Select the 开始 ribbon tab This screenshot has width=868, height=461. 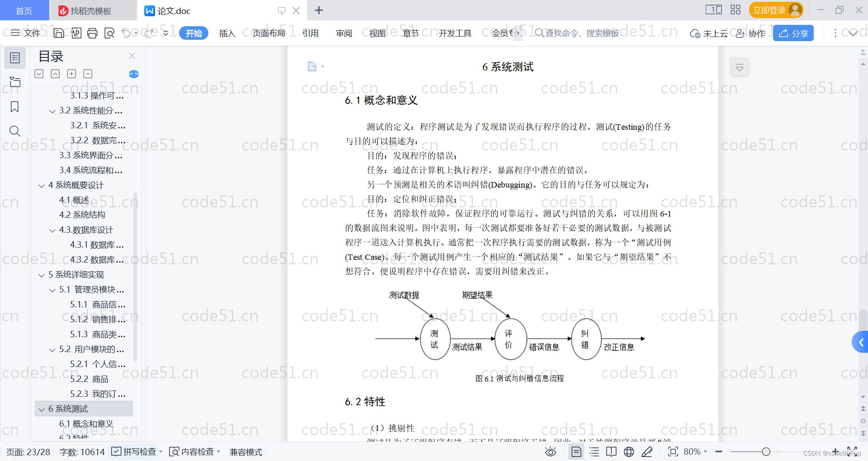pos(193,33)
